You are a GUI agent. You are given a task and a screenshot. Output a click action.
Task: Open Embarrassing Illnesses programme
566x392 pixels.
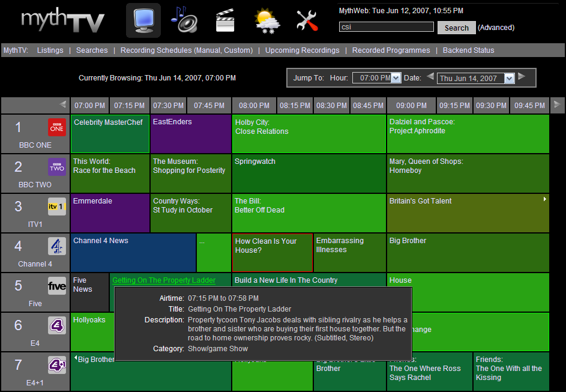click(350, 253)
